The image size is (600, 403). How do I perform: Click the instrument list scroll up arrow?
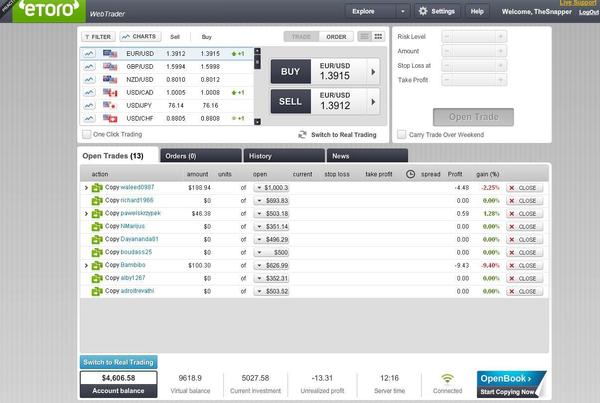point(258,51)
